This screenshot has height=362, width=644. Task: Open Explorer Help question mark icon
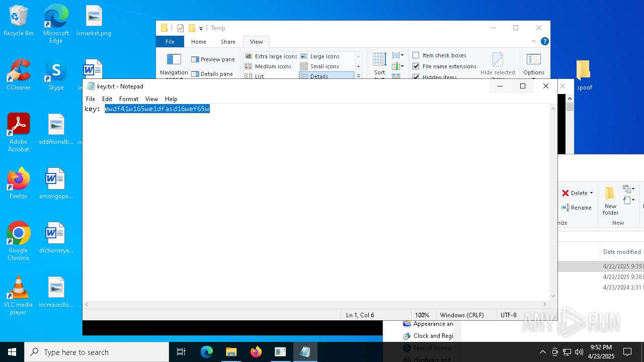[544, 42]
